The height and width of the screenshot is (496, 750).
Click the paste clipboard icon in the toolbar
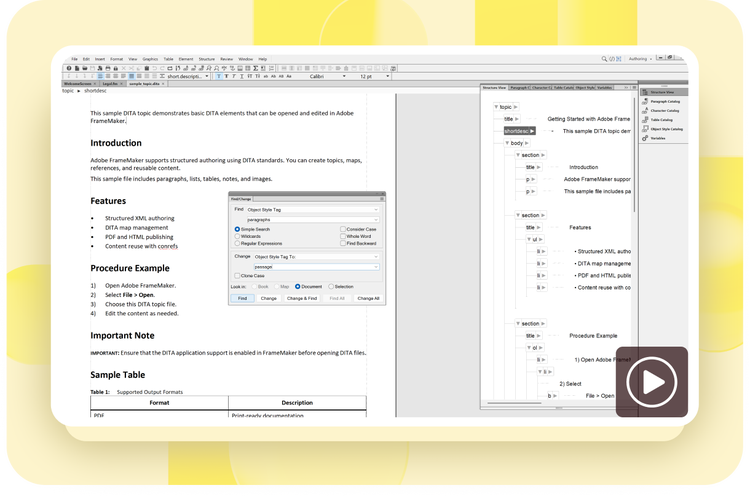146,68
